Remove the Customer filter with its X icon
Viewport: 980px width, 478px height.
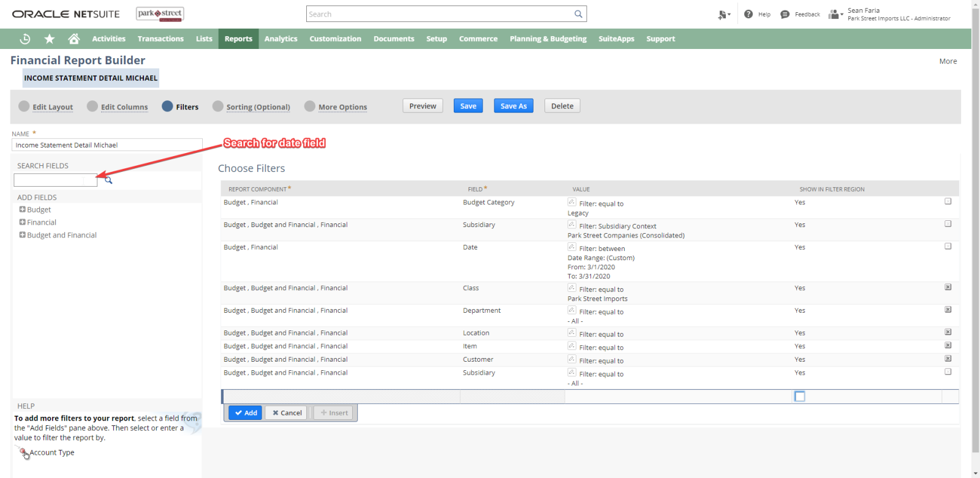click(948, 359)
